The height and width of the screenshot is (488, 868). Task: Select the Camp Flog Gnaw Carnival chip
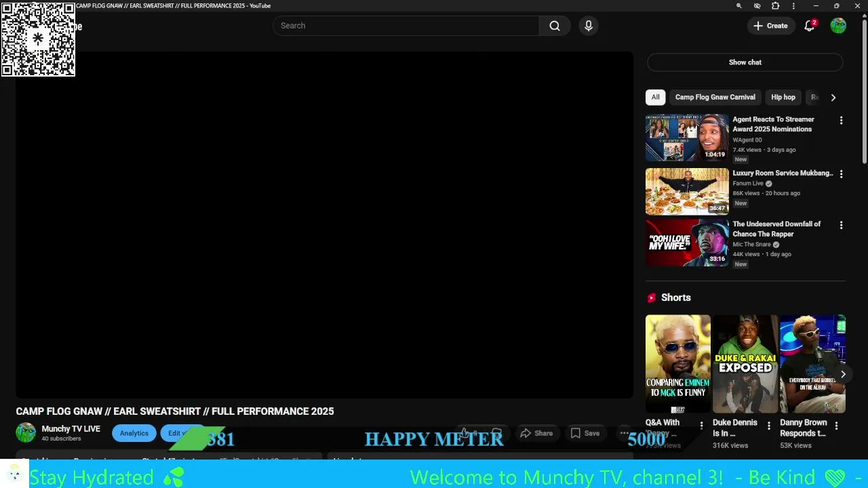pos(715,97)
